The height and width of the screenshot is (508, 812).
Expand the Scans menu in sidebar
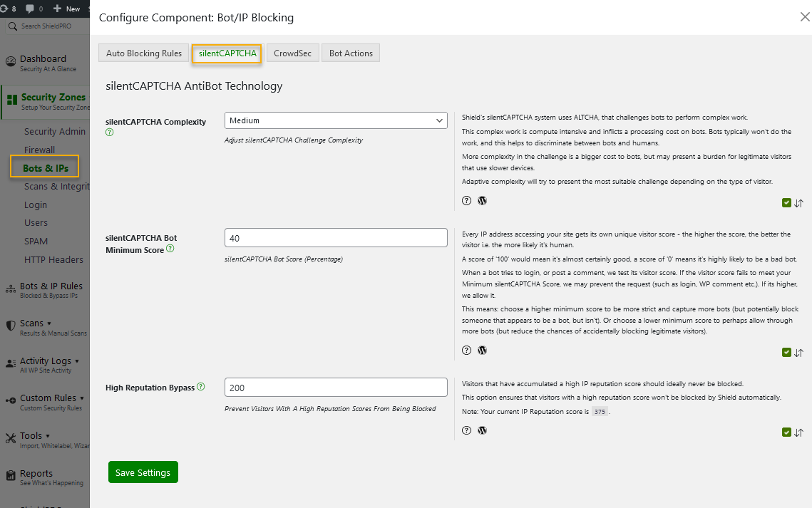(49, 323)
